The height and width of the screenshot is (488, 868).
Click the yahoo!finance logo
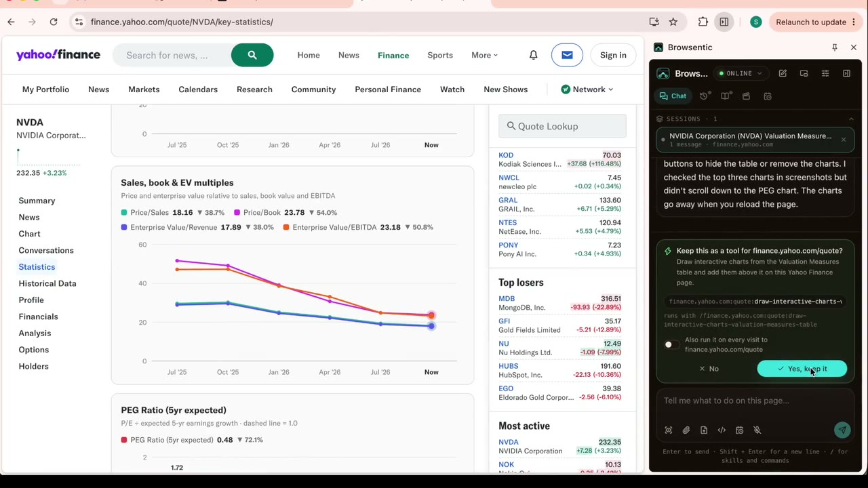point(58,55)
